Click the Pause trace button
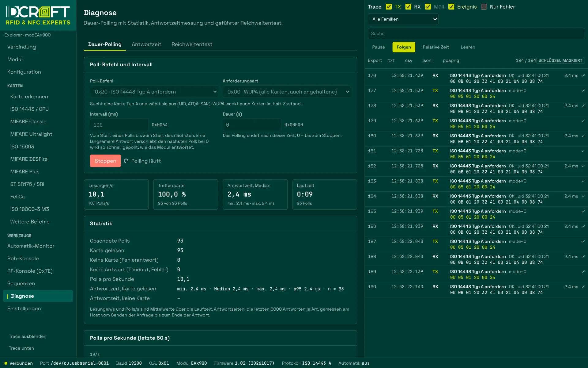Image resolution: width=588 pixels, height=368 pixels. click(x=379, y=47)
